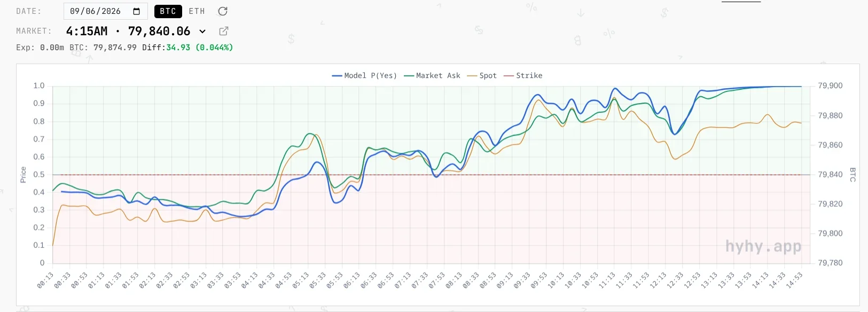Click the DATE: label
The image size is (868, 312).
29,11
